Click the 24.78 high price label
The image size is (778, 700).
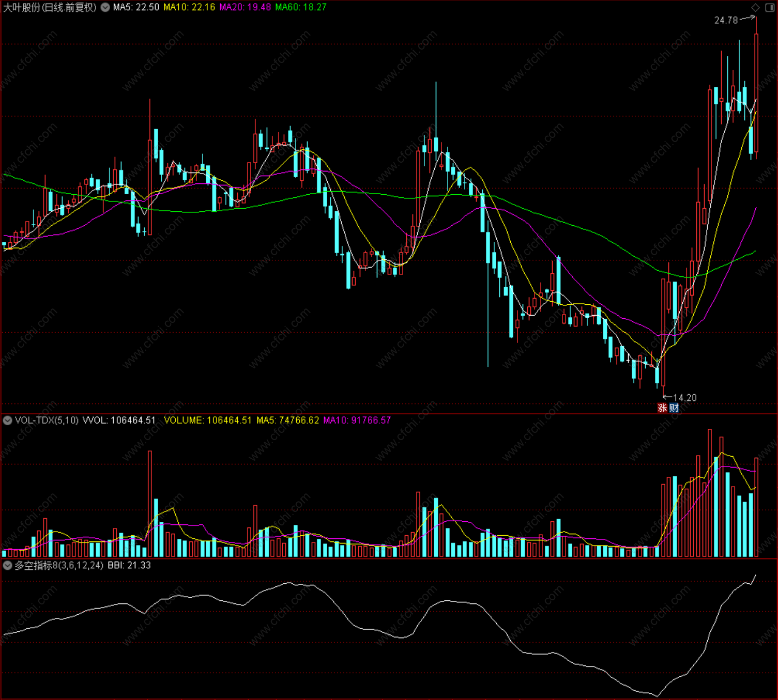tap(726, 21)
